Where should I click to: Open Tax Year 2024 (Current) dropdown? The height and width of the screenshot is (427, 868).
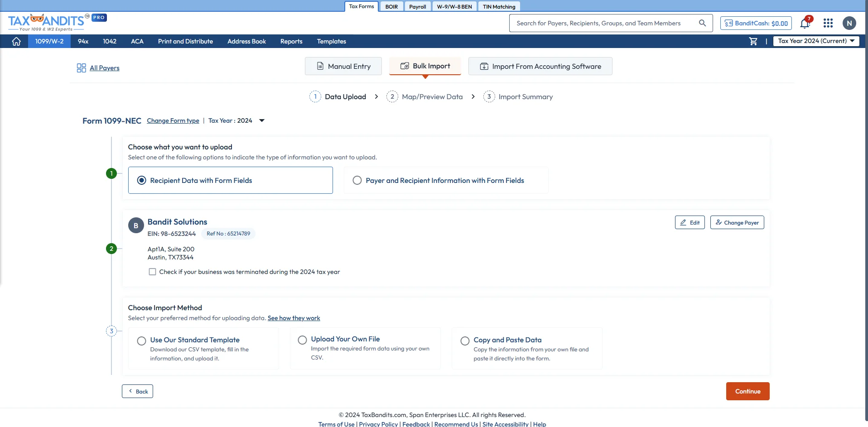[816, 41]
